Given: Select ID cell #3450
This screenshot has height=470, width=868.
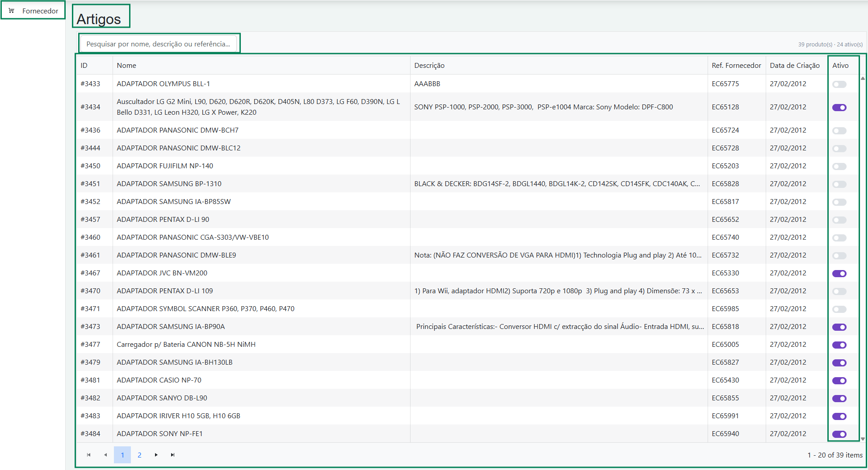Looking at the screenshot, I should pyautogui.click(x=94, y=166).
